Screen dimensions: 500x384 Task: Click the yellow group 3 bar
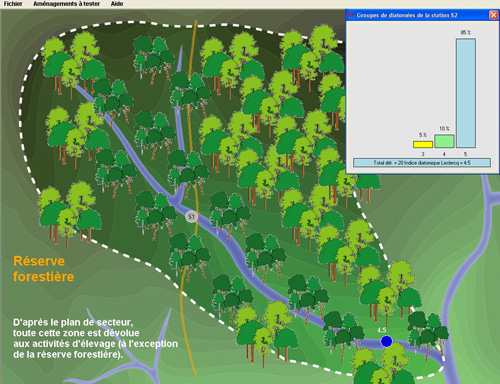point(423,144)
